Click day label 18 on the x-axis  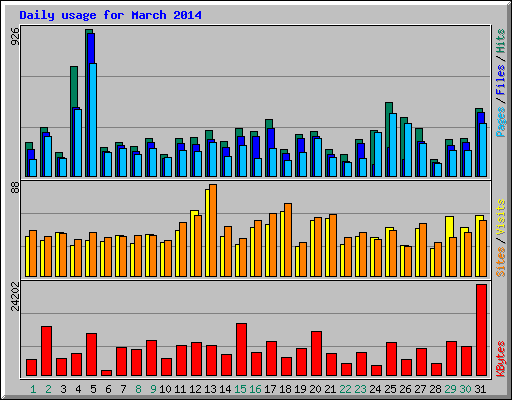click(285, 389)
